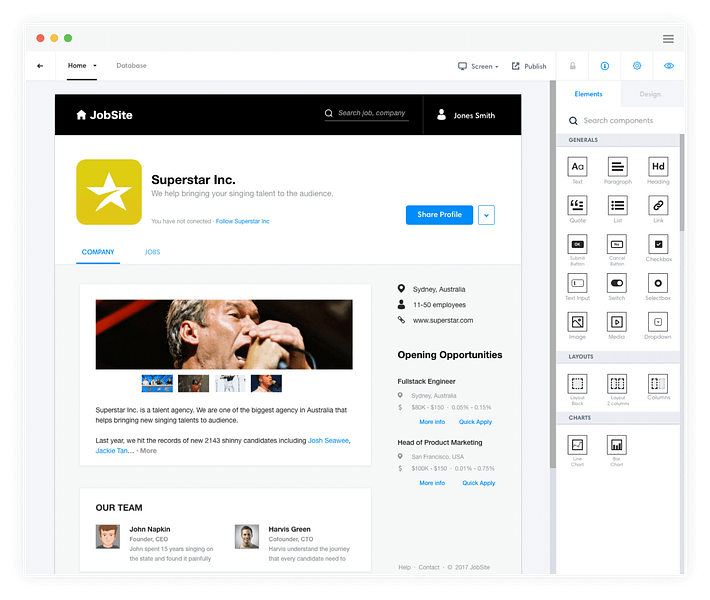Click the JobSite home logo
Viewport: 710px width, 600px height.
click(105, 115)
